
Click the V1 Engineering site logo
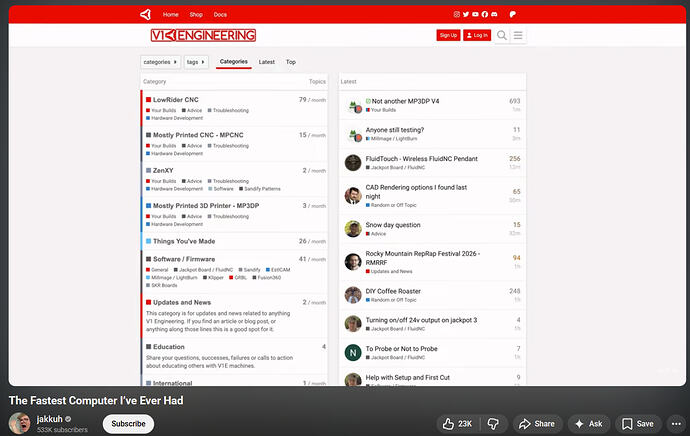(203, 35)
